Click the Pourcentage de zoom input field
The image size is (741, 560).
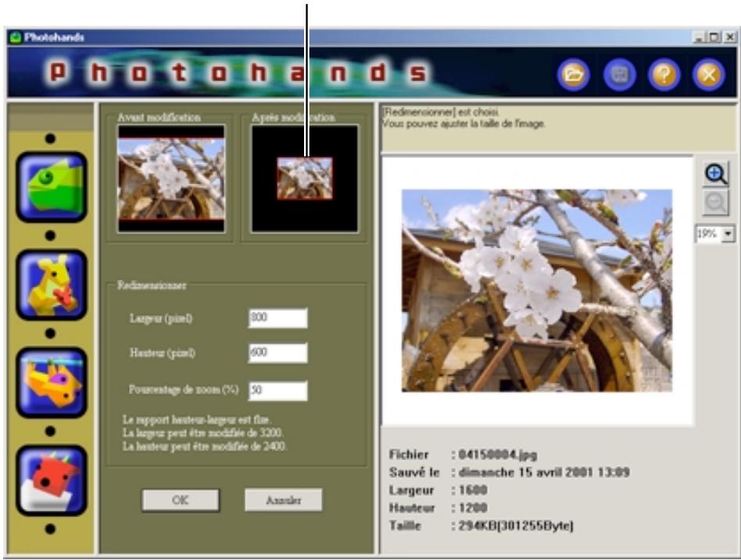point(278,391)
